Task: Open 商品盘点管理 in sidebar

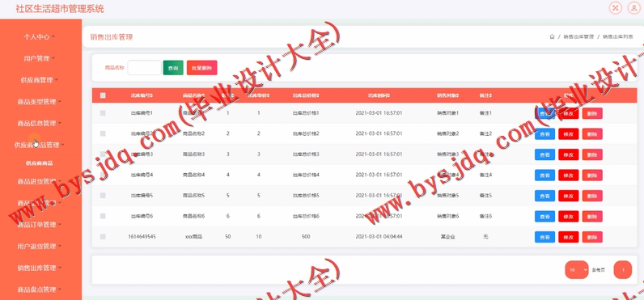Action: click(x=40, y=289)
